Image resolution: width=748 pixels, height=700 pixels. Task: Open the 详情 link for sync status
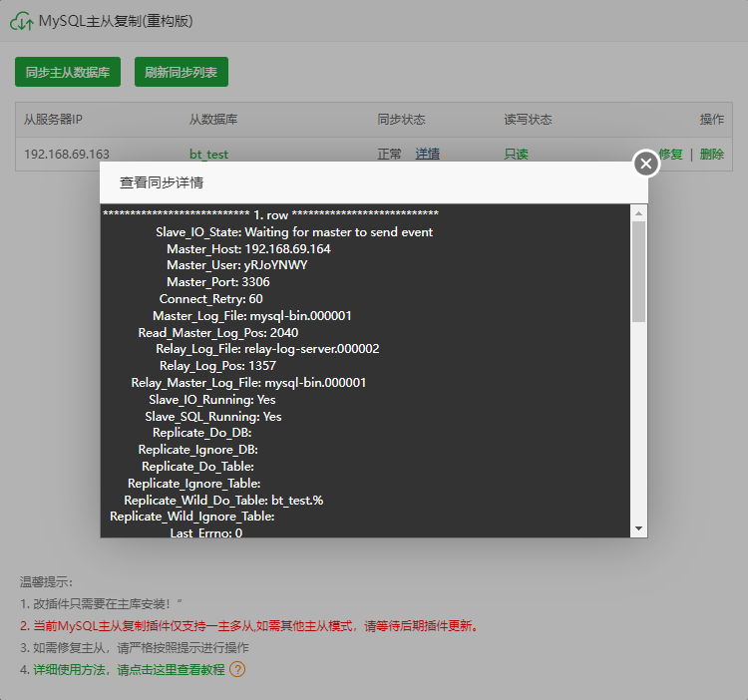[x=428, y=154]
